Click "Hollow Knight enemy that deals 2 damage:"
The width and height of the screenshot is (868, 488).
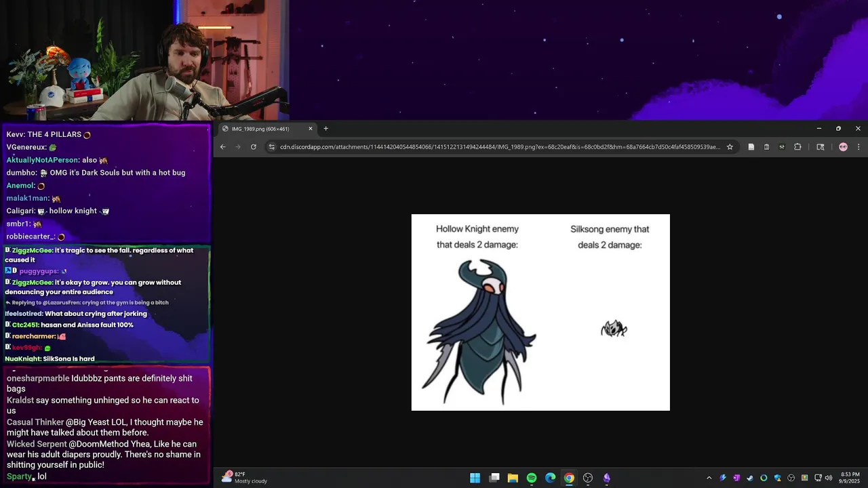(477, 237)
